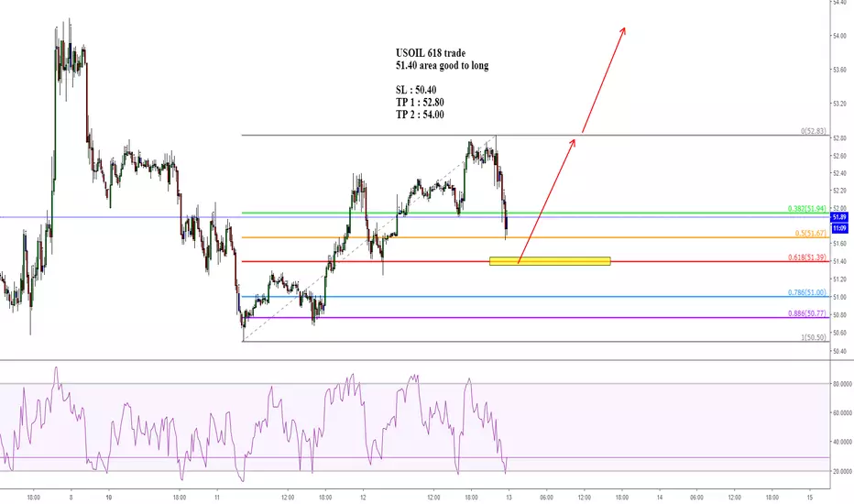Click the "TP 2 : 54.00" target text
854x504 pixels.
[420, 115]
